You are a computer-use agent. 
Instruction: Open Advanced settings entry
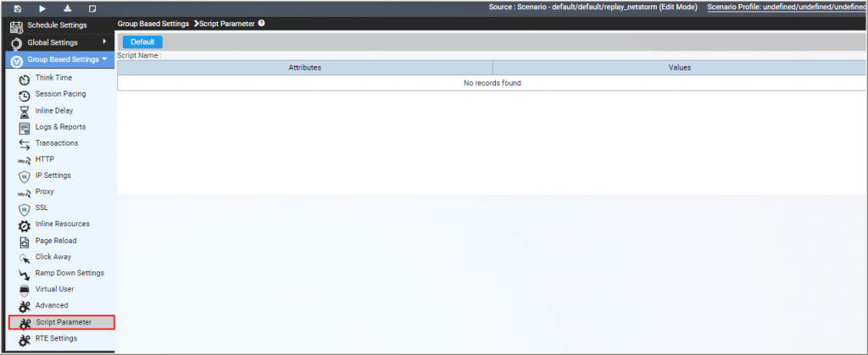pyautogui.click(x=52, y=305)
